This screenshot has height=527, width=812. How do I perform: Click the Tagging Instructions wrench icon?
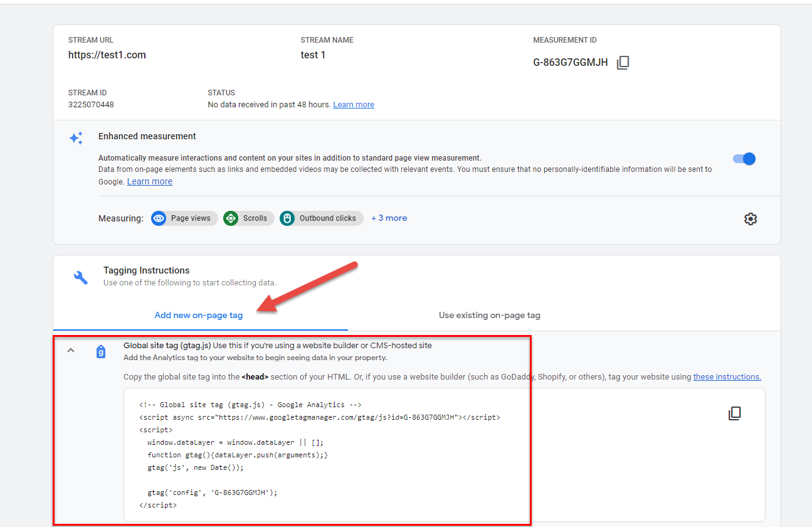coord(81,277)
